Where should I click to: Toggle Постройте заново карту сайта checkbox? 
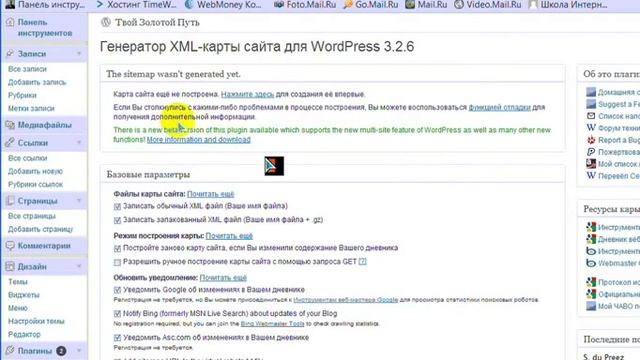pos(118,249)
